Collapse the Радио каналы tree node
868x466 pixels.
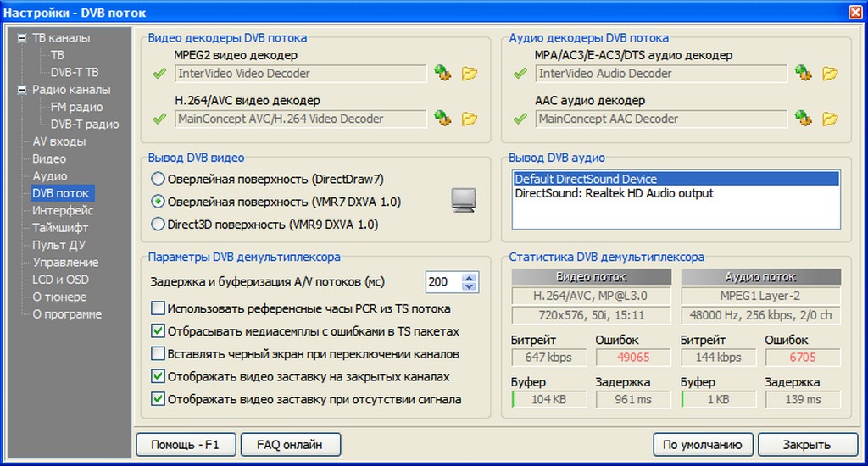tap(22, 90)
